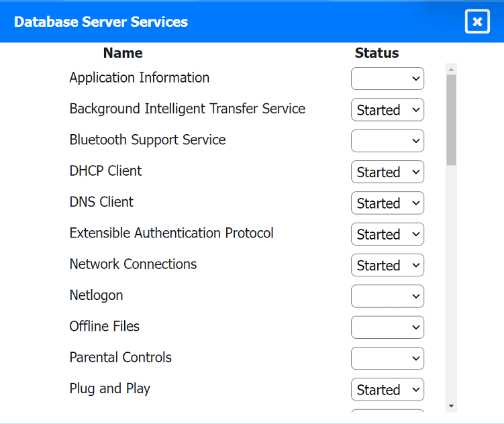Click the scrollbar track below the thumb

451,282
